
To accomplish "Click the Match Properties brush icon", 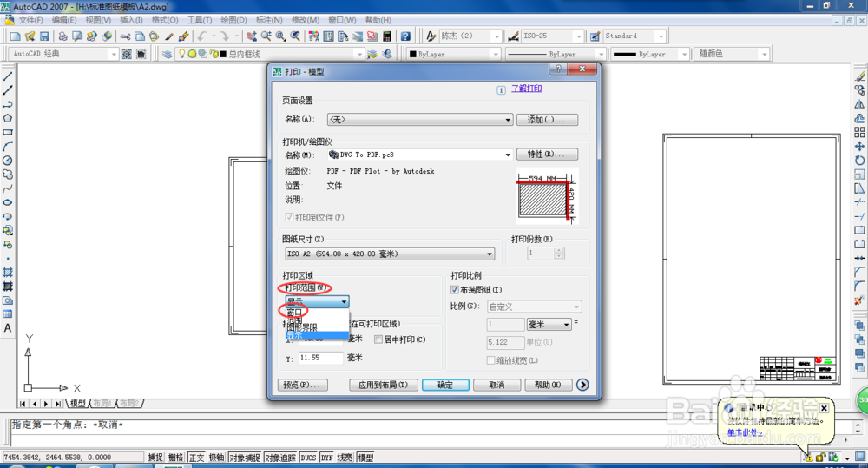I will (169, 36).
